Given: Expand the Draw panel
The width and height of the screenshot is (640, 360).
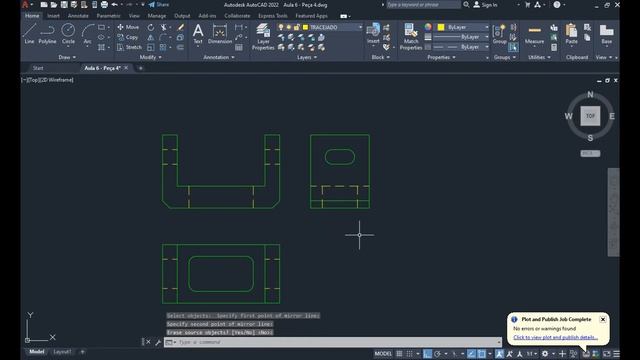Looking at the screenshot, I should coord(67,58).
